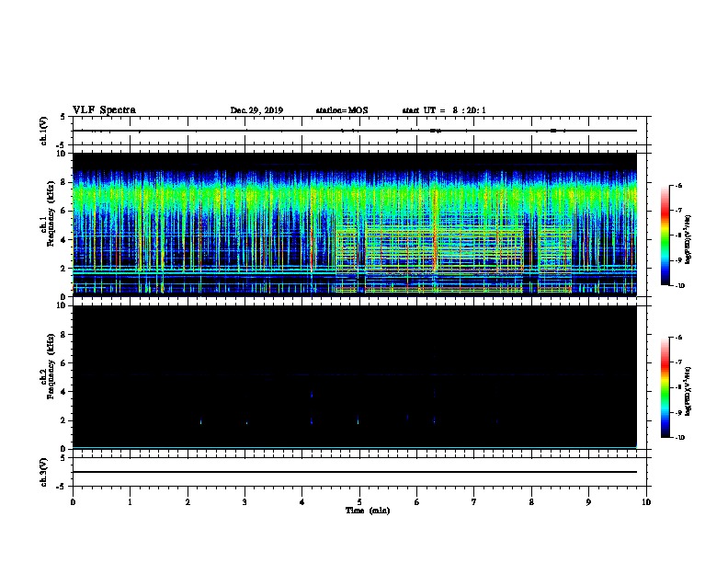Click the ch.2 "Frequency (kHz)" axis label
Screen dimensions: 728x563
(x=51, y=366)
